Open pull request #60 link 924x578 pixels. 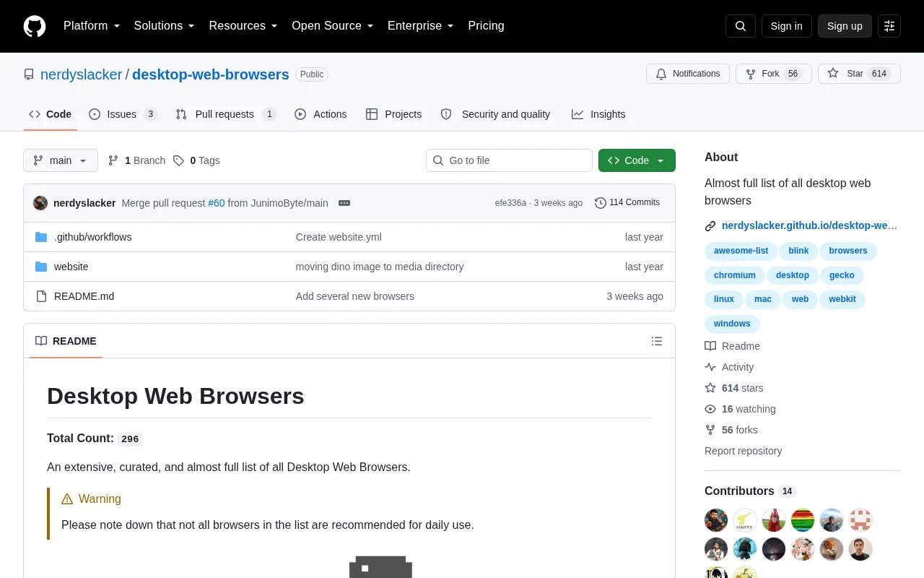pyautogui.click(x=217, y=203)
